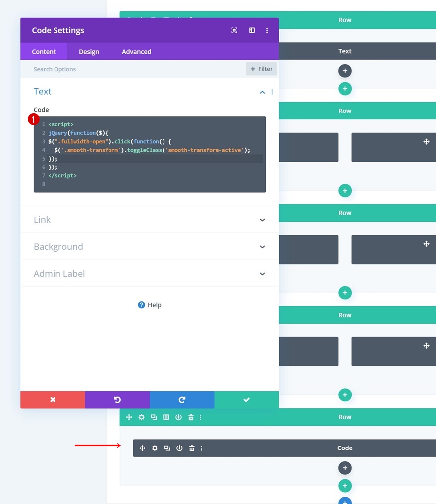Add module below the Text module with dark plus

tap(345, 71)
